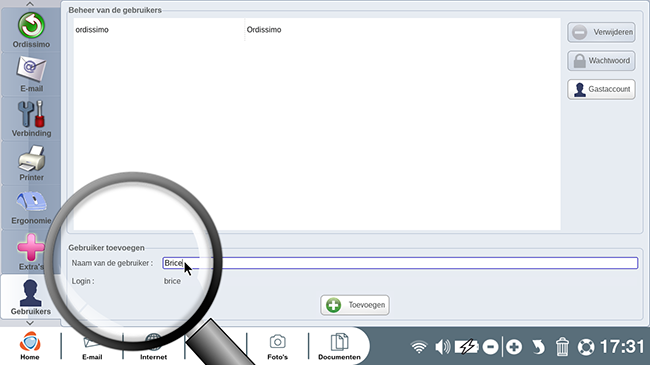650x365 pixels.
Task: Open the Verbinding connection settings
Action: pos(31,119)
